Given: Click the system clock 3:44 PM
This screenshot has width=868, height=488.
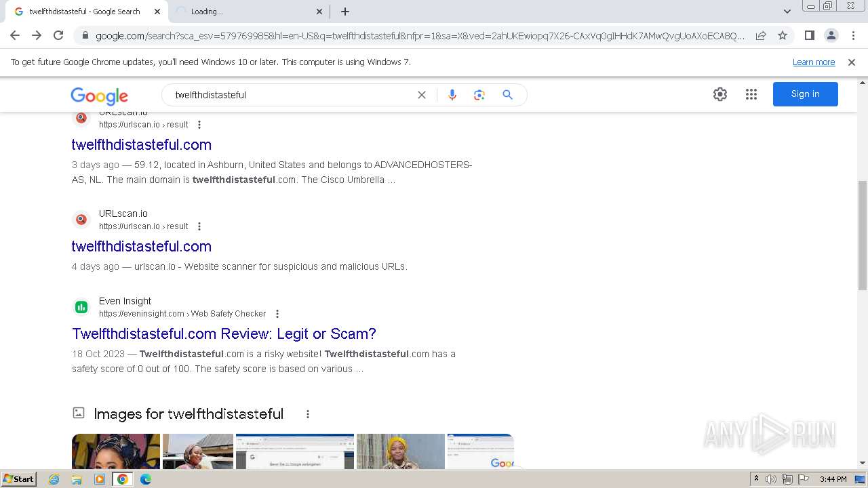Looking at the screenshot, I should [833, 479].
